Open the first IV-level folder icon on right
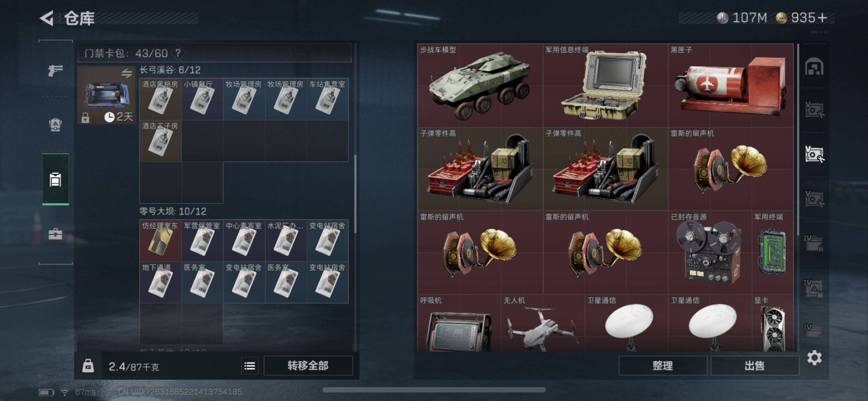This screenshot has height=401, width=868. pos(813,243)
